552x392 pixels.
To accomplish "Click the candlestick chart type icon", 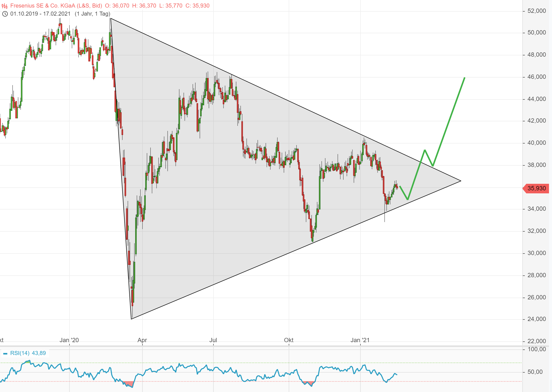I will click(x=5, y=6).
